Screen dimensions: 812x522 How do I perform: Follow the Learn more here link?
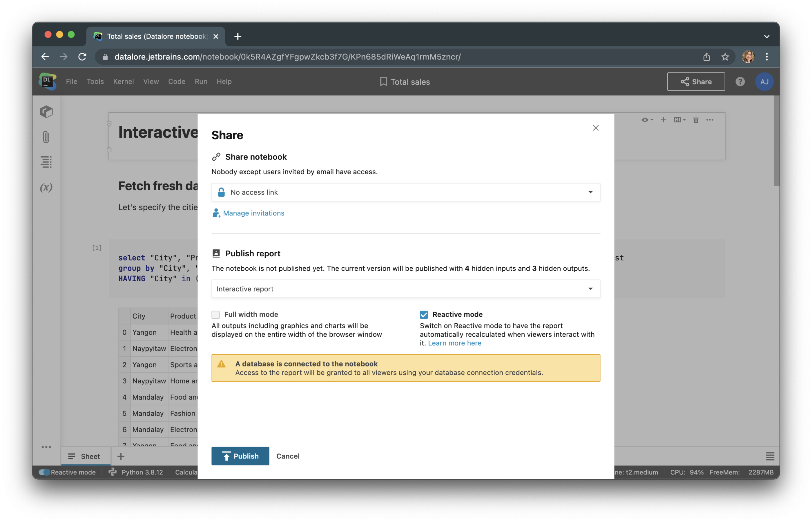click(454, 343)
